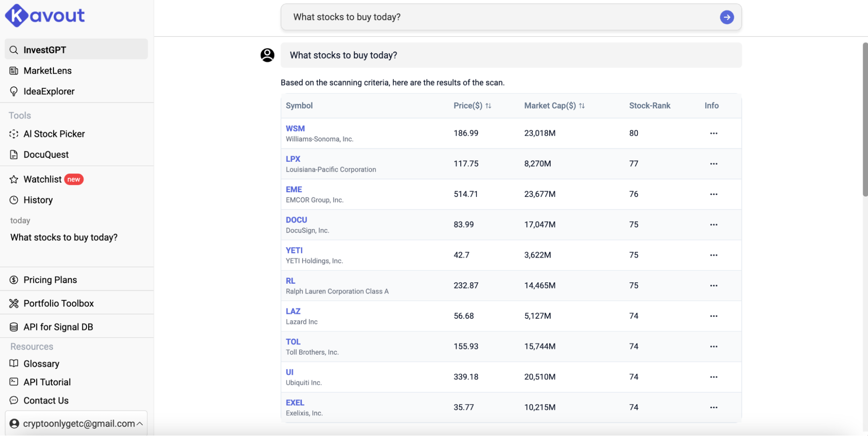Open the RL ticker link

[x=290, y=281]
